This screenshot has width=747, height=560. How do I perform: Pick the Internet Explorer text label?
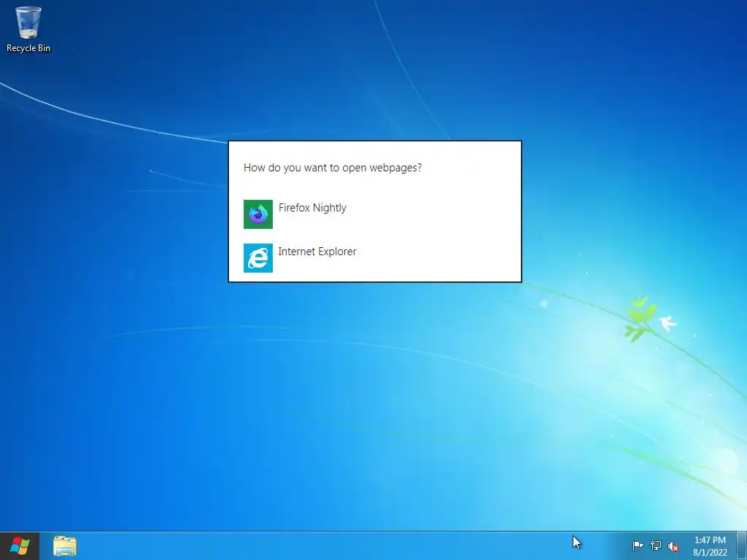click(x=317, y=252)
